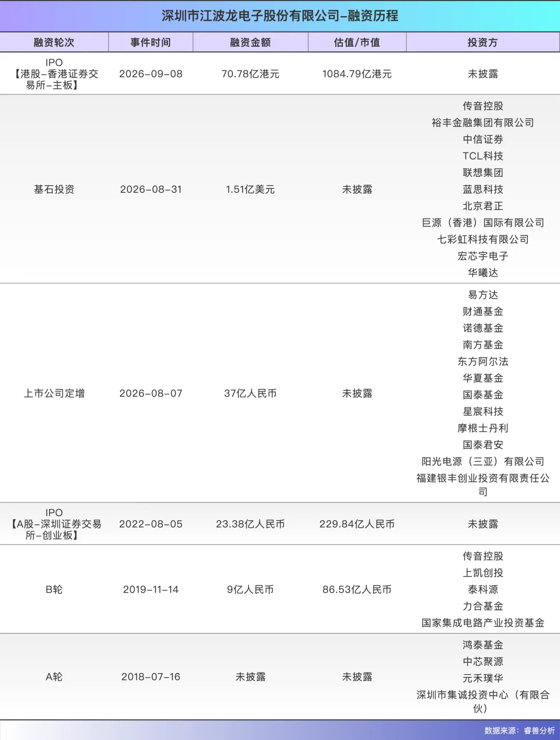Click investor 南方基金

point(483,344)
